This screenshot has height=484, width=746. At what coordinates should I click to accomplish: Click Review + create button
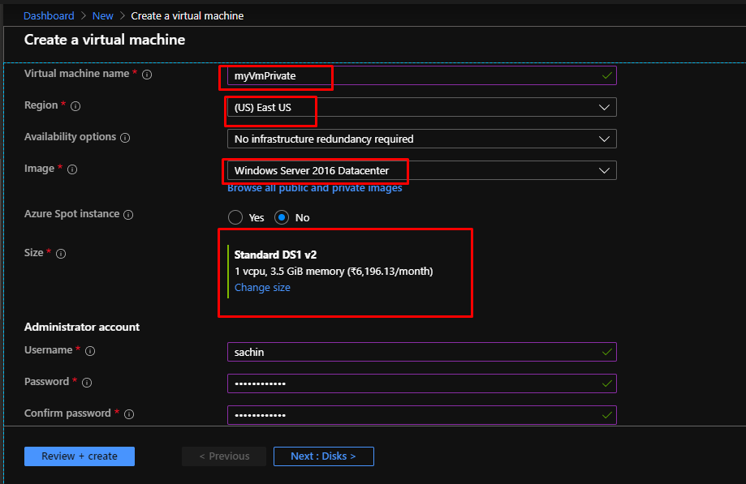pyautogui.click(x=79, y=456)
